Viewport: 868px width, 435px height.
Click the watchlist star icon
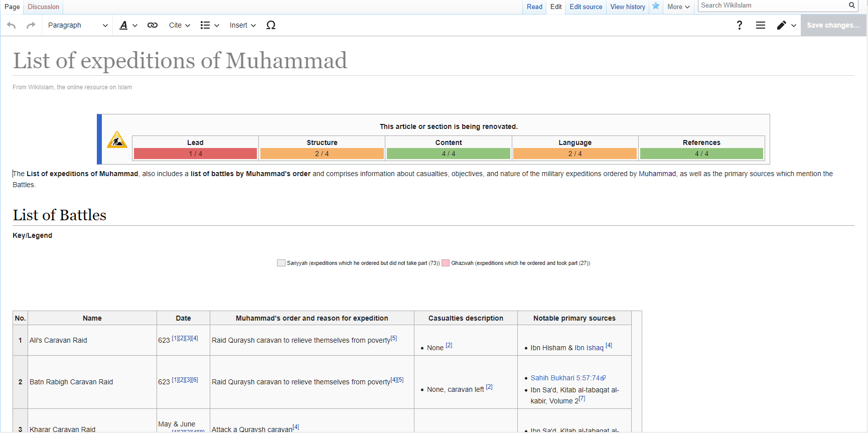click(656, 6)
